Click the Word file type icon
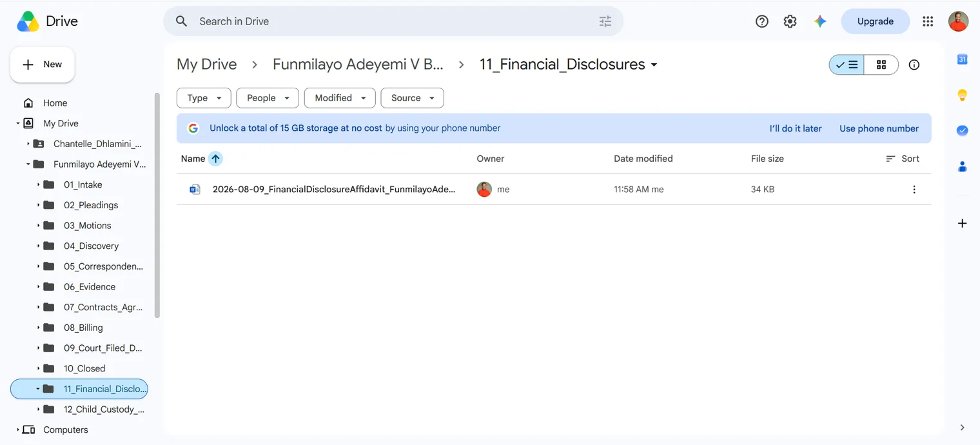This screenshot has height=445, width=980. click(195, 190)
